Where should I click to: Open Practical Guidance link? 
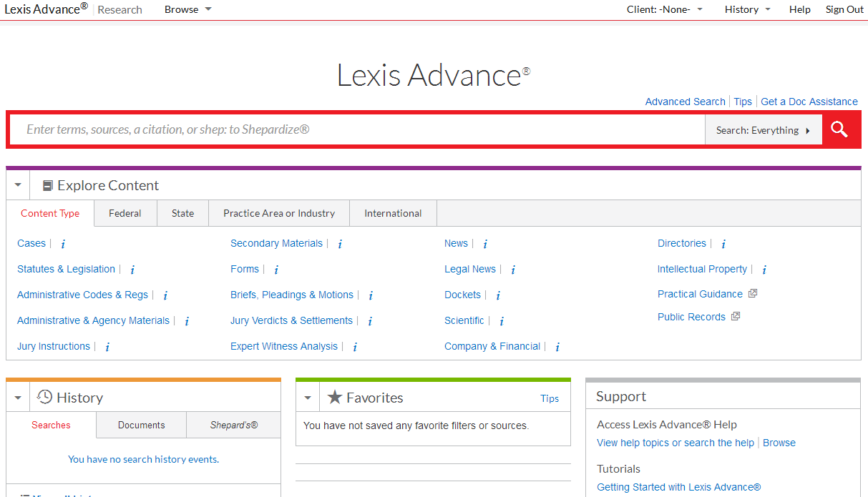700,294
